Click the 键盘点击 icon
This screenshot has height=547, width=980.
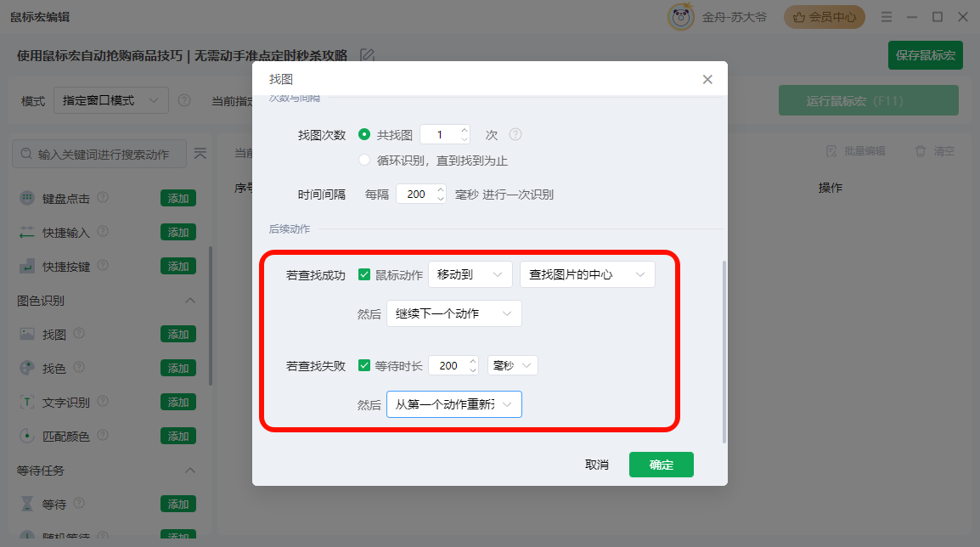(27, 198)
